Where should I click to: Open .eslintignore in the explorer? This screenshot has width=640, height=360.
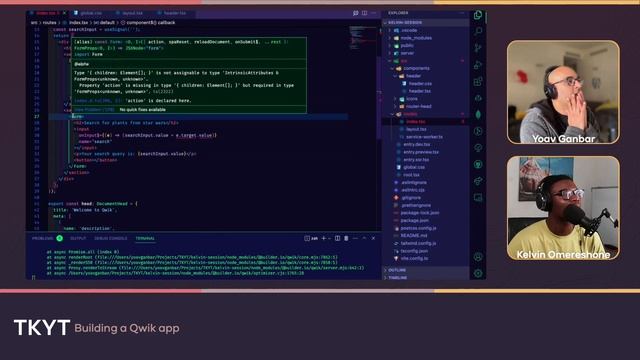(x=414, y=182)
